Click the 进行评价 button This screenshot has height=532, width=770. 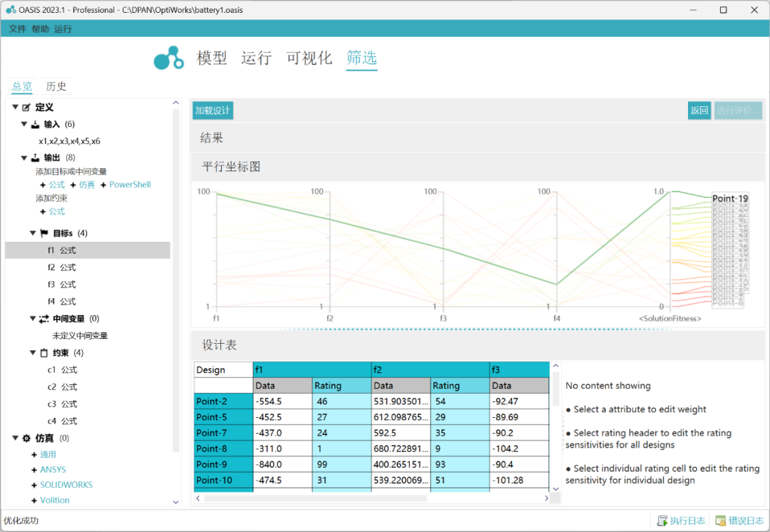(x=738, y=111)
